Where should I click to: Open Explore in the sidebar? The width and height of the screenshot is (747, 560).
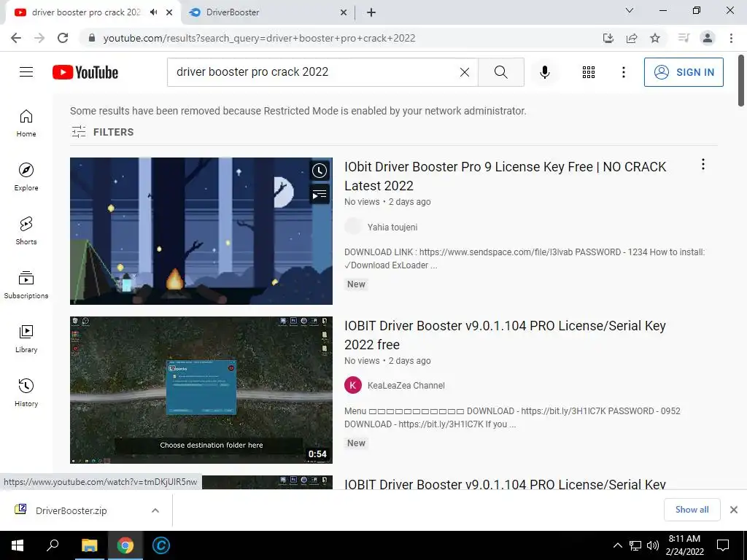26,177
